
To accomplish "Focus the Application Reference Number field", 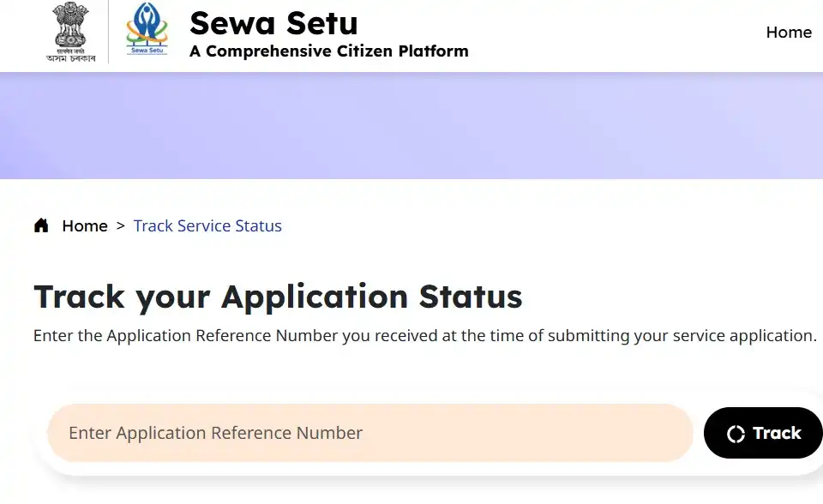I will [x=370, y=433].
